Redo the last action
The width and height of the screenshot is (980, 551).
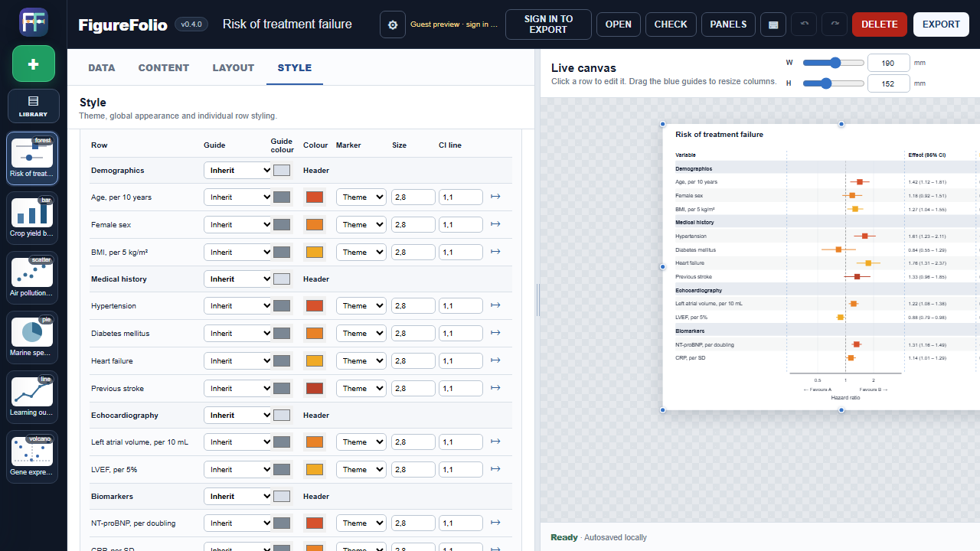click(835, 24)
